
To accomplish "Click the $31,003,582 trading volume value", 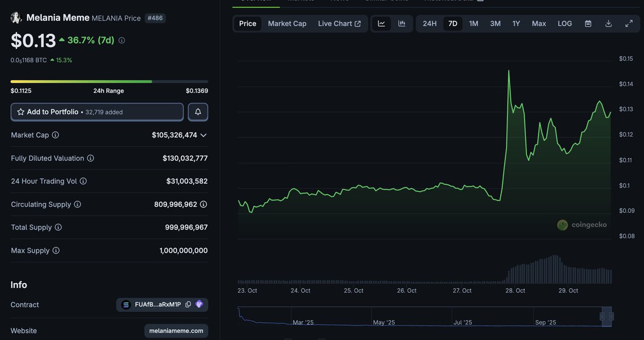I will click(187, 181).
